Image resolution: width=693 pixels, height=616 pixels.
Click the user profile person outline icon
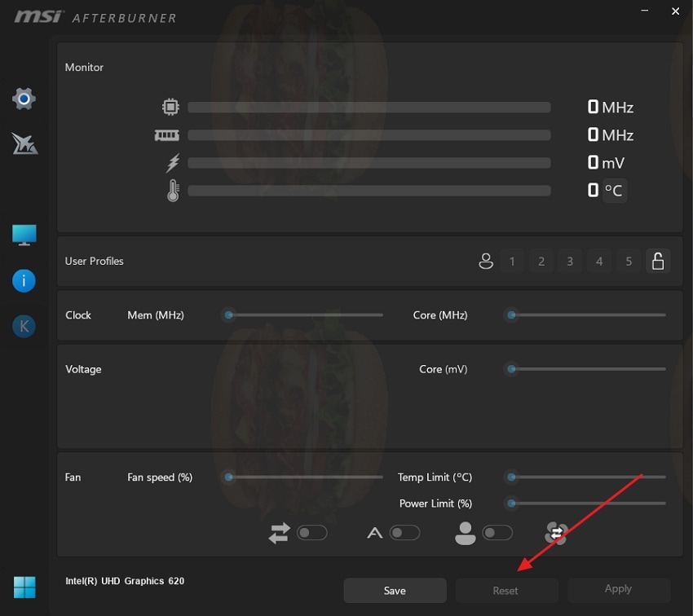[486, 261]
